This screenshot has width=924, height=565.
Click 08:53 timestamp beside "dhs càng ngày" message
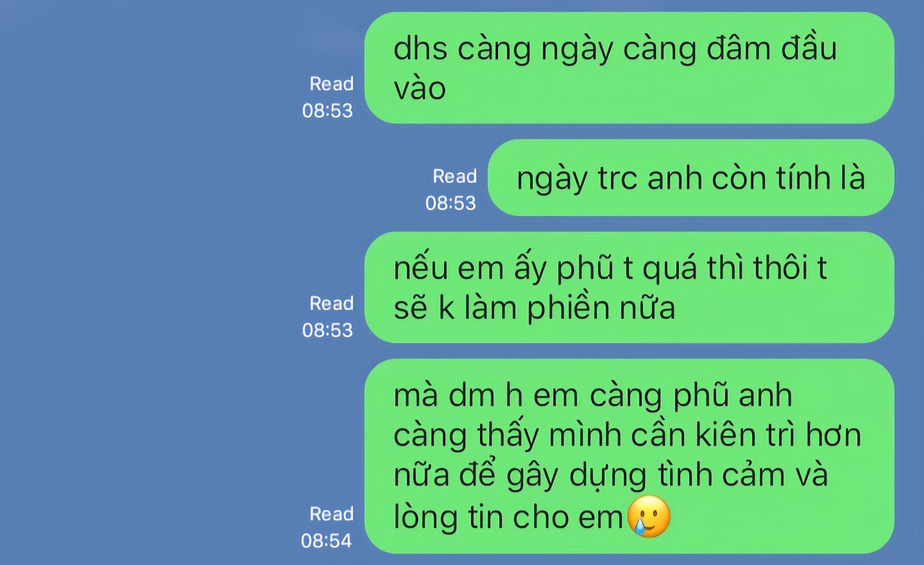pos(327,111)
